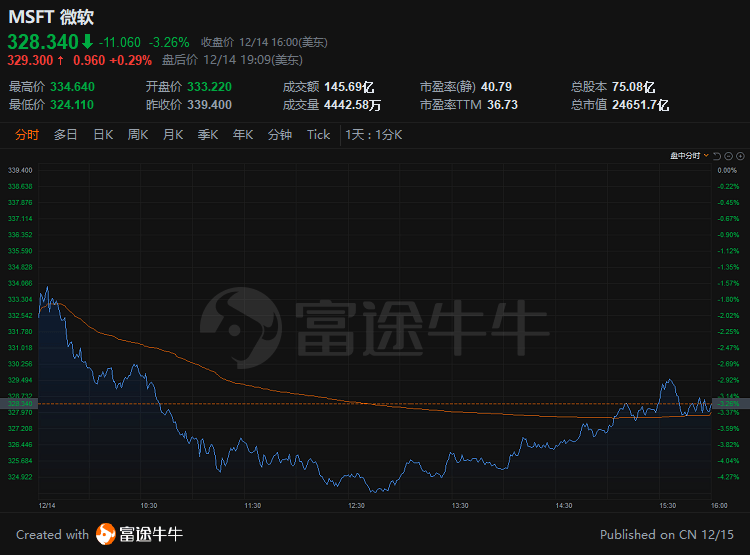
Task: Switch to the 多日 multi-day tab
Action: pos(66,135)
